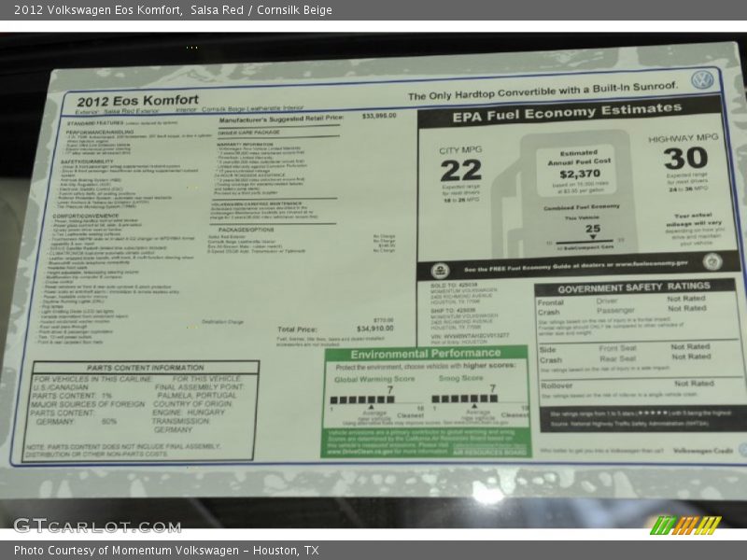Click the highway MPG value 30
747x560 pixels.
click(685, 158)
